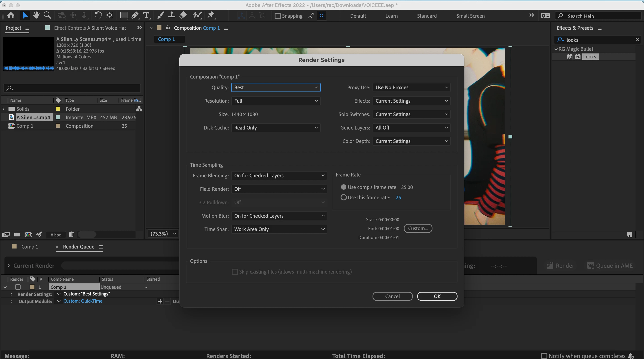Select the Type tool

coord(146,15)
